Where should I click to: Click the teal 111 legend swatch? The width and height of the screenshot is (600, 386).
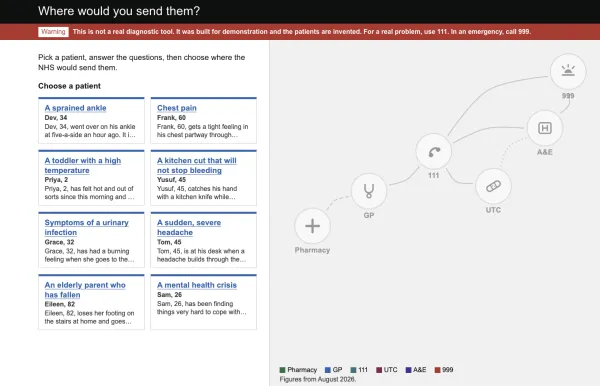(x=354, y=370)
